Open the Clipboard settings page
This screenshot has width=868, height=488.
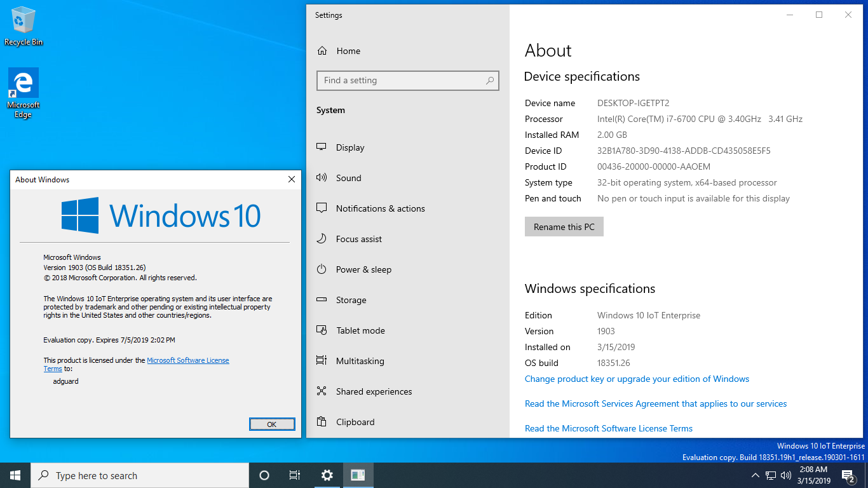408,422
